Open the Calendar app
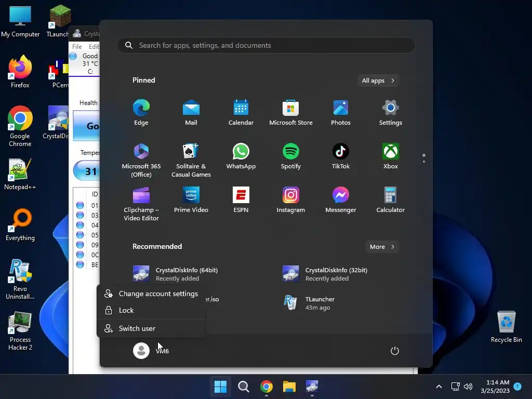Screen dimensions: 532x399 point(241,113)
